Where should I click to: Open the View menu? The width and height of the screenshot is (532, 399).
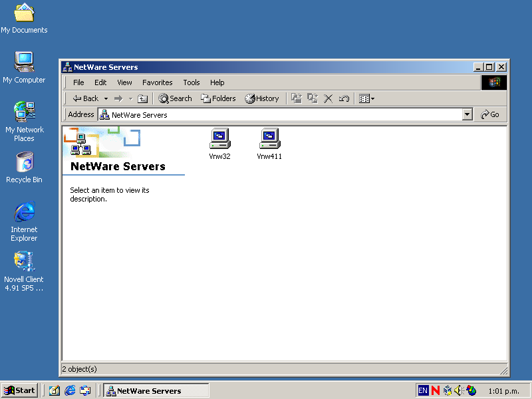pos(124,82)
